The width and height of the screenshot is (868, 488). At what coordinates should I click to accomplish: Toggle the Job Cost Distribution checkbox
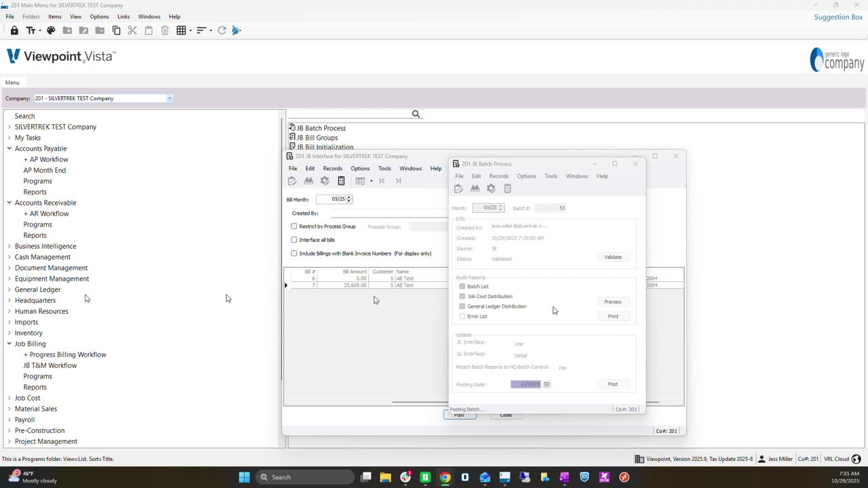(462, 296)
